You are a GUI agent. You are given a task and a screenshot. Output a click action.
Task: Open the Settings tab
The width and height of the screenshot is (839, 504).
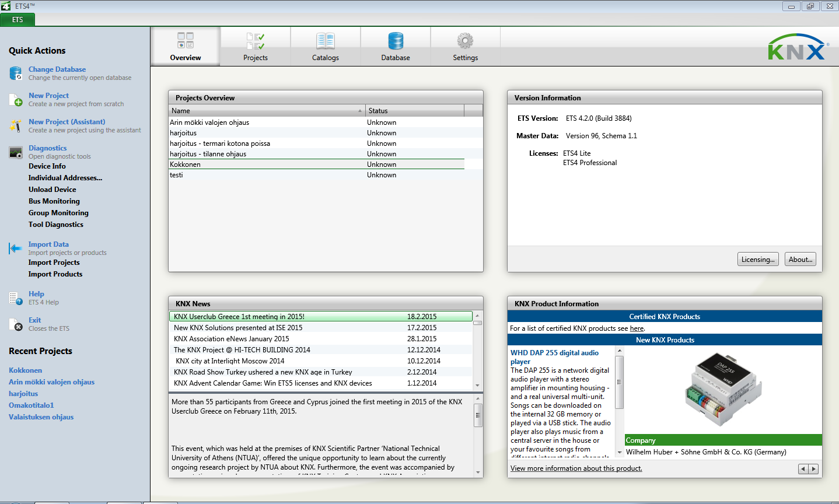click(x=466, y=46)
